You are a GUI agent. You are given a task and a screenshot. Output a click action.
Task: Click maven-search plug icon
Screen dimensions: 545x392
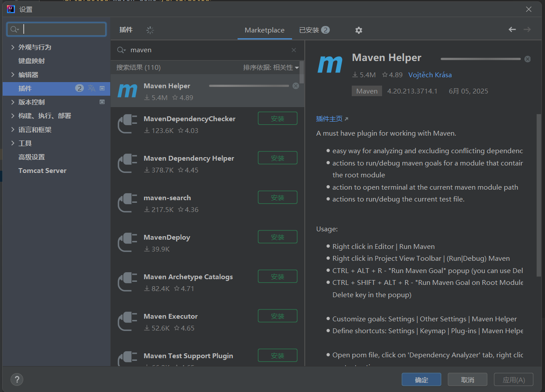point(127,203)
